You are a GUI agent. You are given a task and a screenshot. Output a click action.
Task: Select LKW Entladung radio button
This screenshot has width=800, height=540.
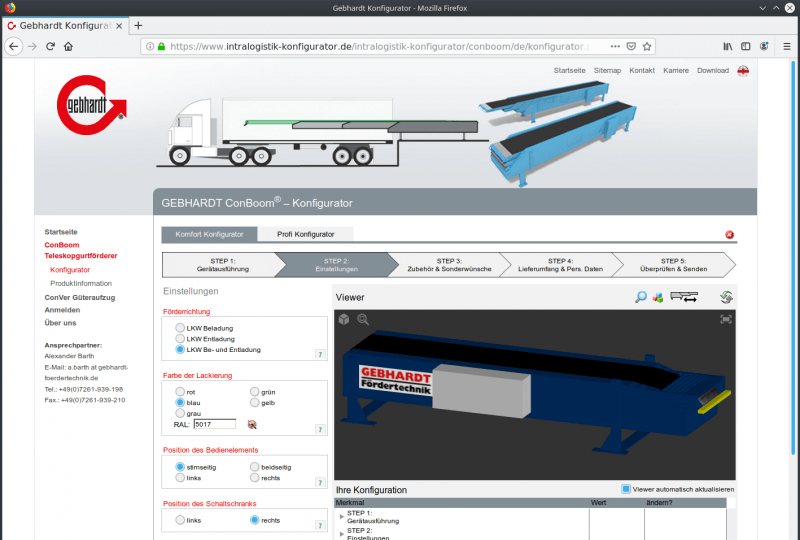(180, 338)
